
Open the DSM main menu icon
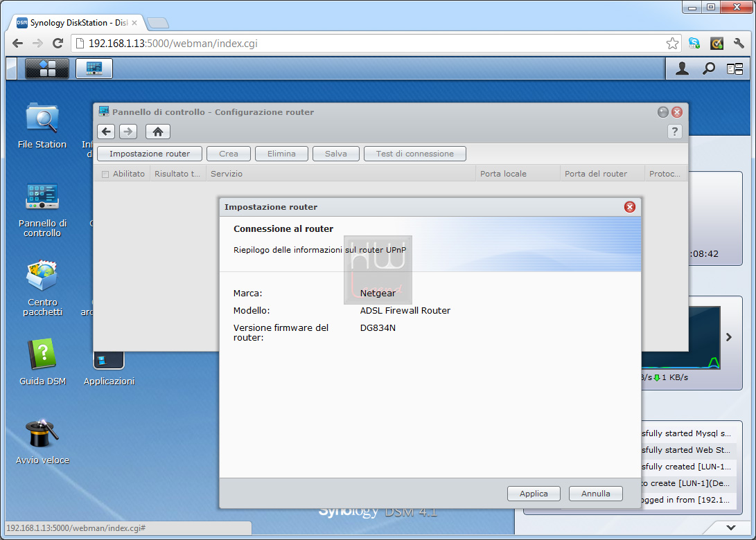pos(46,69)
